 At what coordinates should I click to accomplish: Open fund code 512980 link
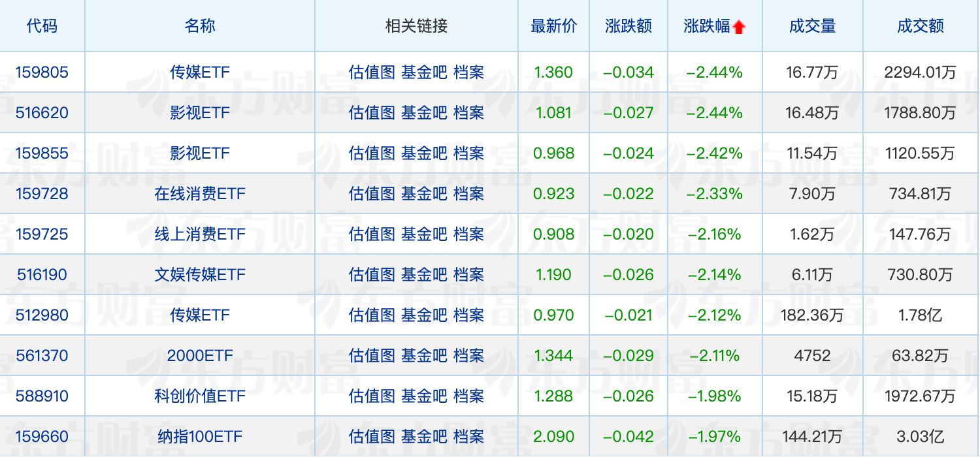42,315
